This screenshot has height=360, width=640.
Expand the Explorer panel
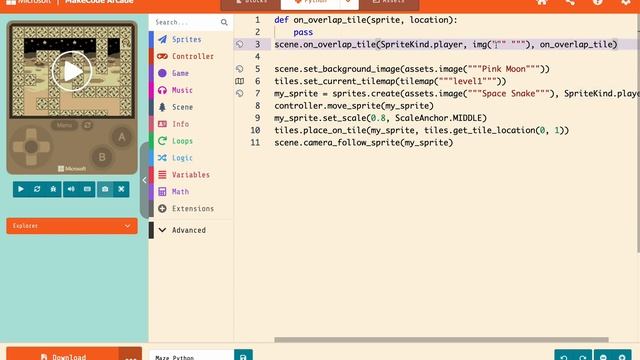[72, 226]
